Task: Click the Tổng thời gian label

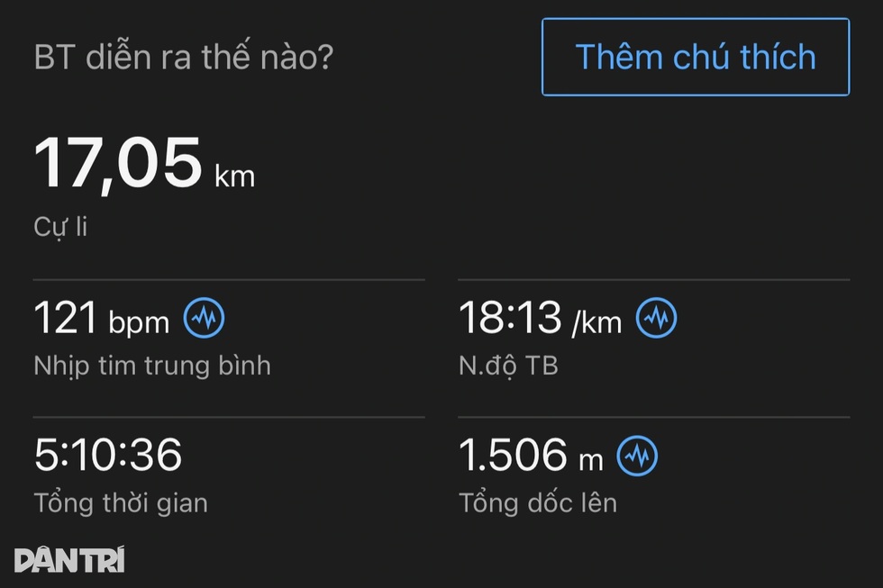Action: 121,502
